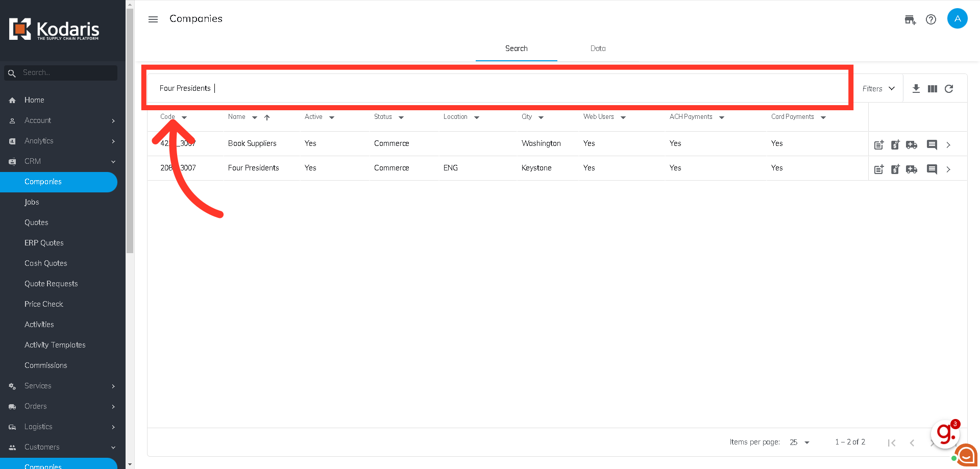Image resolution: width=980 pixels, height=469 pixels.
Task: Go to first page of results
Action: [x=892, y=443]
